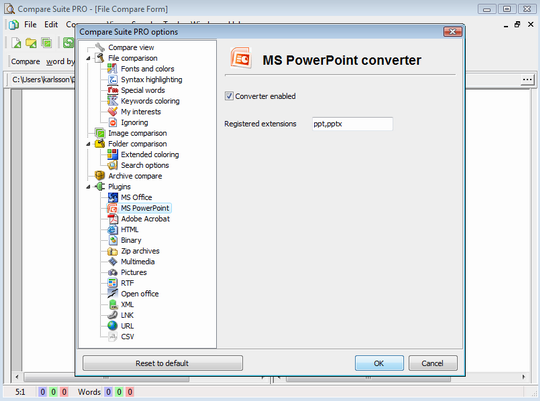
Task: Click the third green toolbar icon
Action: [x=46, y=43]
